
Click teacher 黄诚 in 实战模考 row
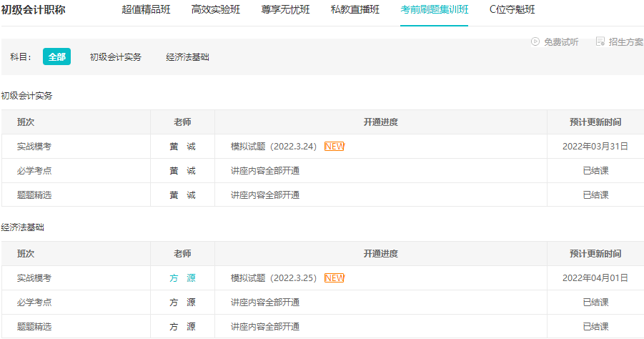(x=182, y=147)
